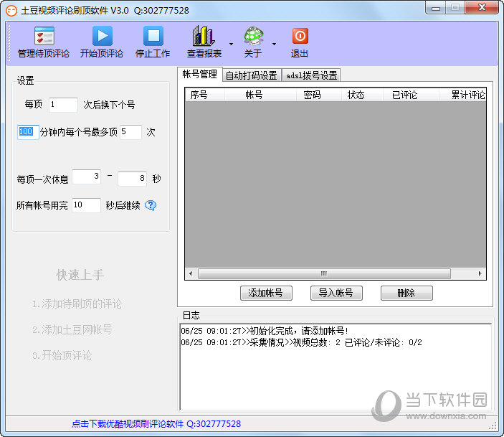Click the 已评论 column header
This screenshot has height=437, width=504.
pos(411,95)
